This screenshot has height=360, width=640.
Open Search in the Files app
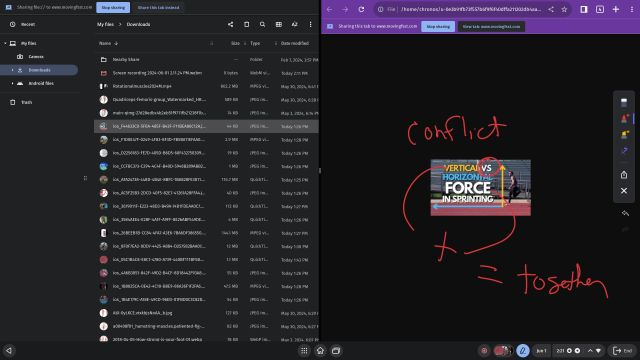coord(262,24)
